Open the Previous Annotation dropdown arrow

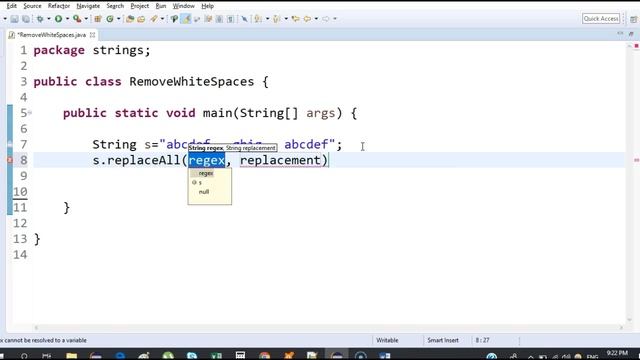click(x=286, y=19)
